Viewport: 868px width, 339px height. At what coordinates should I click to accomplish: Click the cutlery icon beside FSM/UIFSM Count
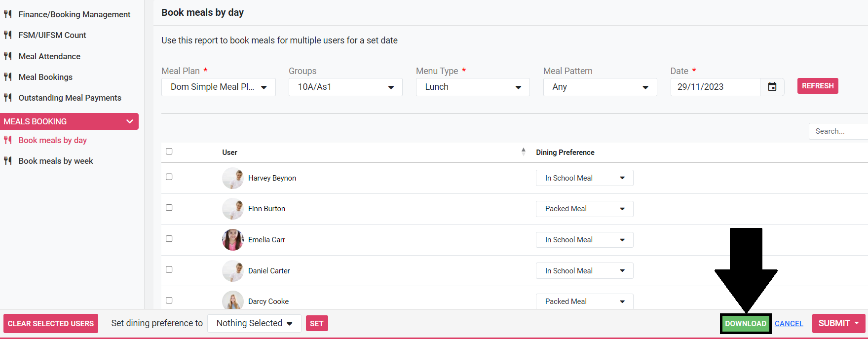pos(8,35)
